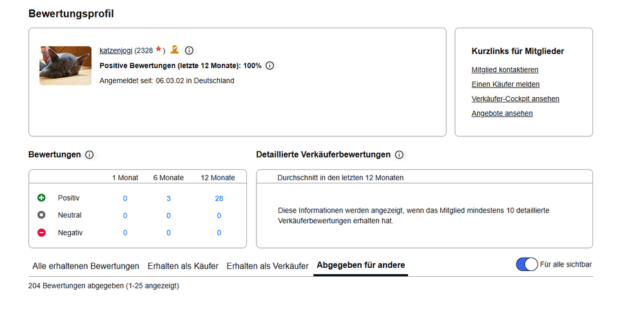Click the red star rating icon
The width and height of the screenshot is (644, 309).
[159, 50]
